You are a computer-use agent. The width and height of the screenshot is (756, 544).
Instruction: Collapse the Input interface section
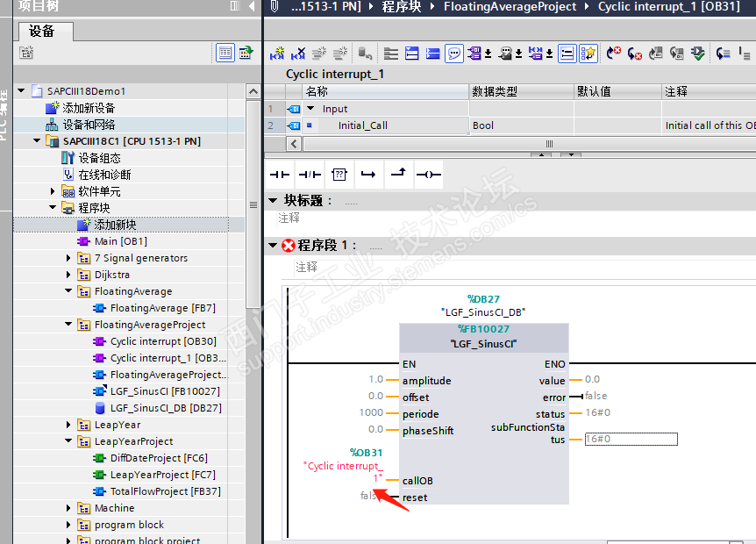click(x=311, y=109)
